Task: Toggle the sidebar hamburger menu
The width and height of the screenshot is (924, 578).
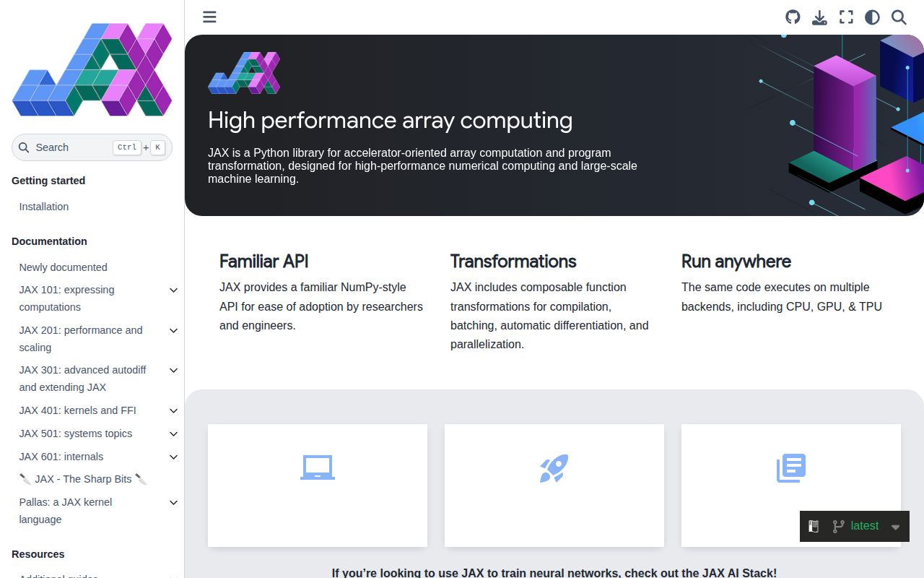Action: pyautogui.click(x=209, y=17)
